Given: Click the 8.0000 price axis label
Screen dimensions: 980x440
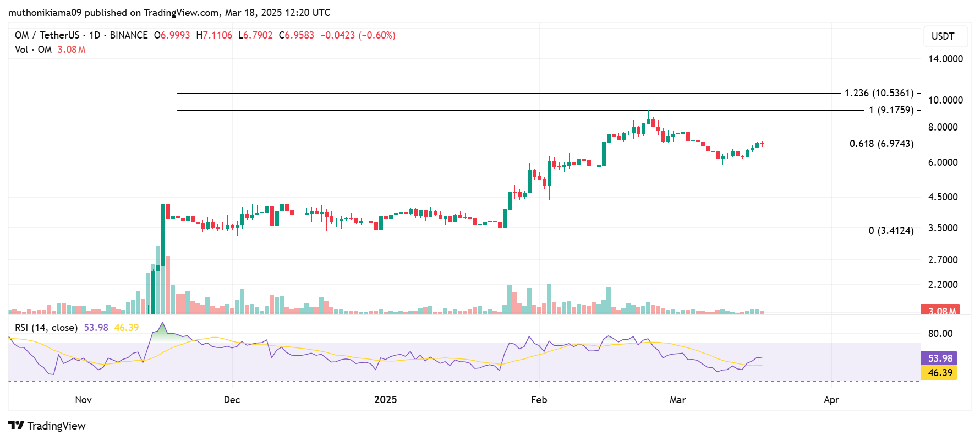Looking at the screenshot, I should 943,127.
